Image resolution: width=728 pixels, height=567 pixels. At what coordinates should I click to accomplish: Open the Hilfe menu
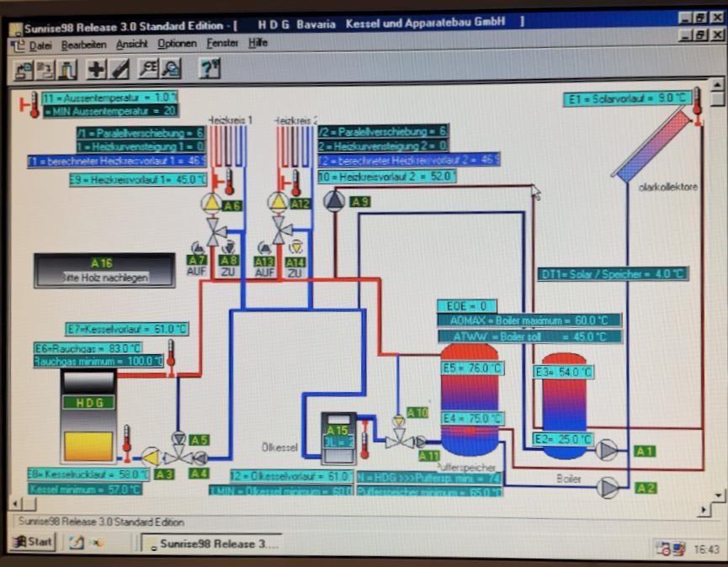tap(258, 43)
